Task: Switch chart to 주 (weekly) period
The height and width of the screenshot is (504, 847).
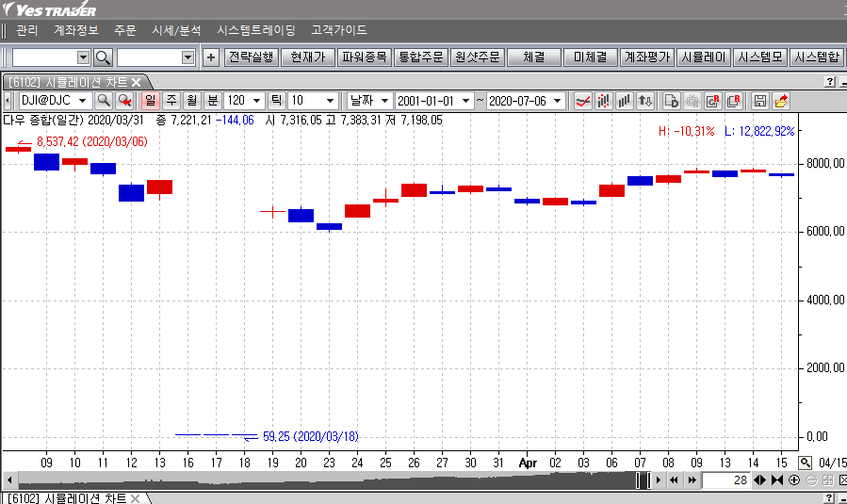Action: (x=171, y=100)
